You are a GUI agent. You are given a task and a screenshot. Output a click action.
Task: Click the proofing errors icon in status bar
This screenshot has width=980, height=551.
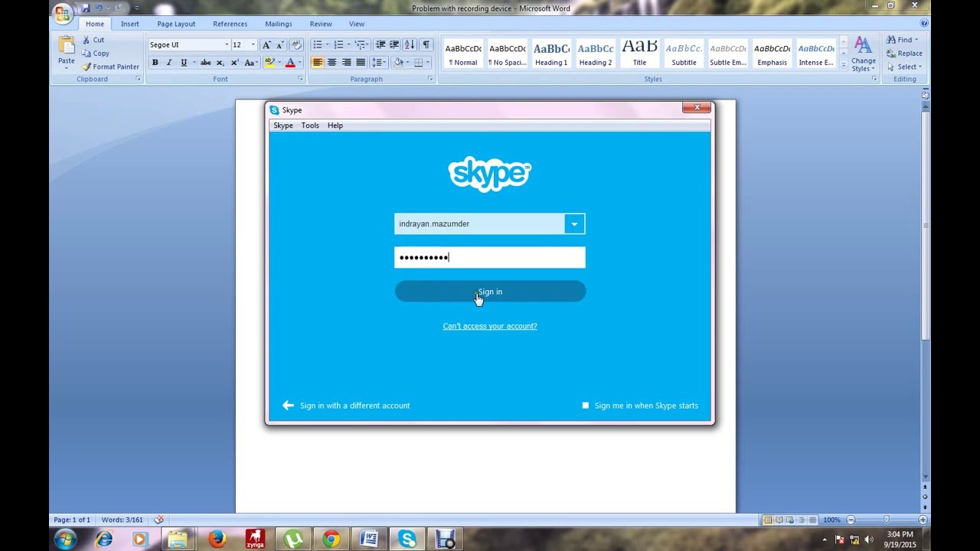158,520
